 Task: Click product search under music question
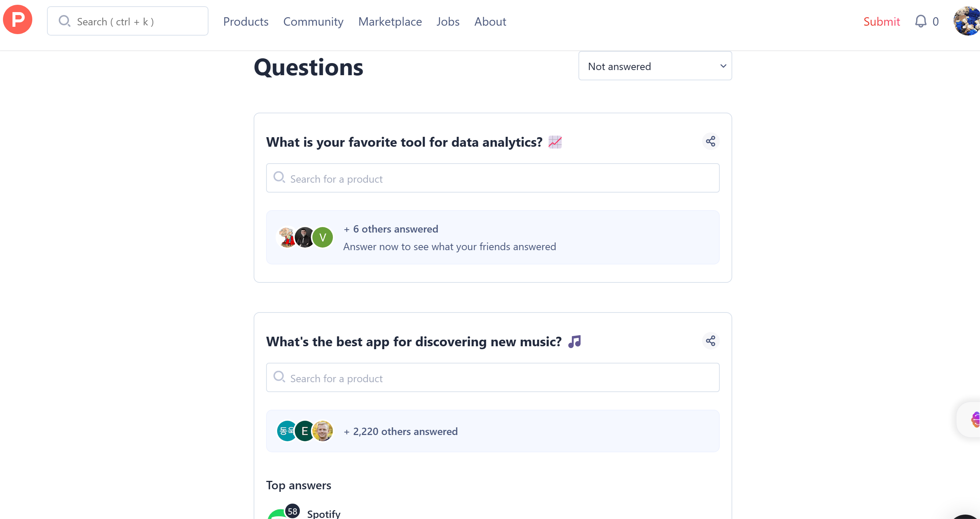pos(493,378)
